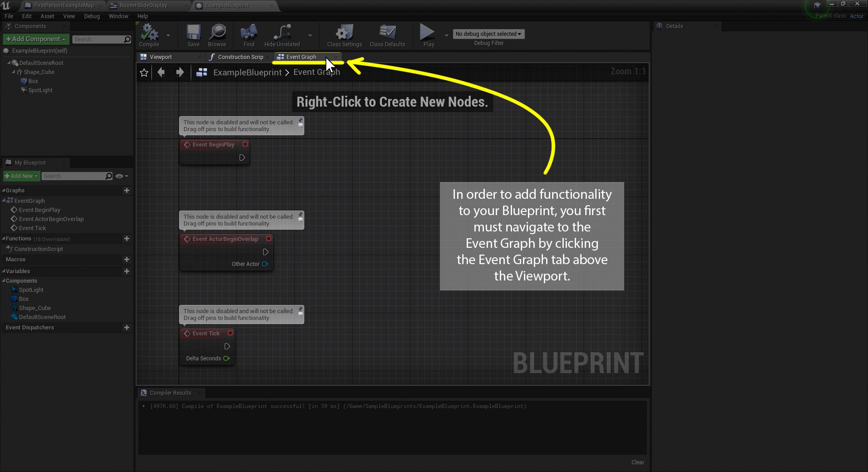The image size is (868, 472).
Task: Select the Event Graph tab
Action: point(301,57)
